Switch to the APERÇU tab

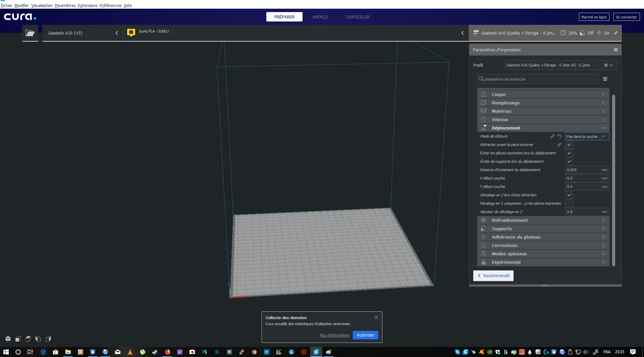click(x=320, y=17)
